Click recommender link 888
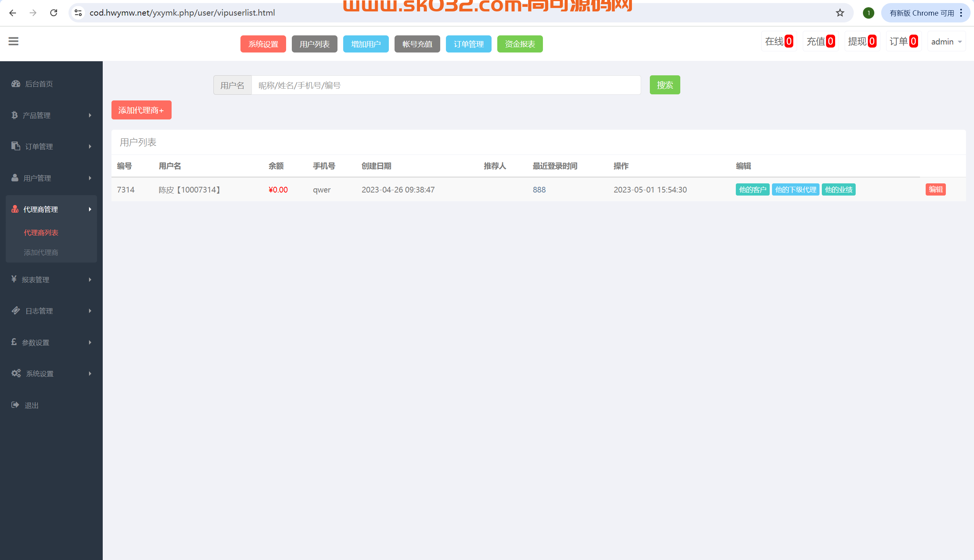This screenshot has height=560, width=974. pos(539,189)
